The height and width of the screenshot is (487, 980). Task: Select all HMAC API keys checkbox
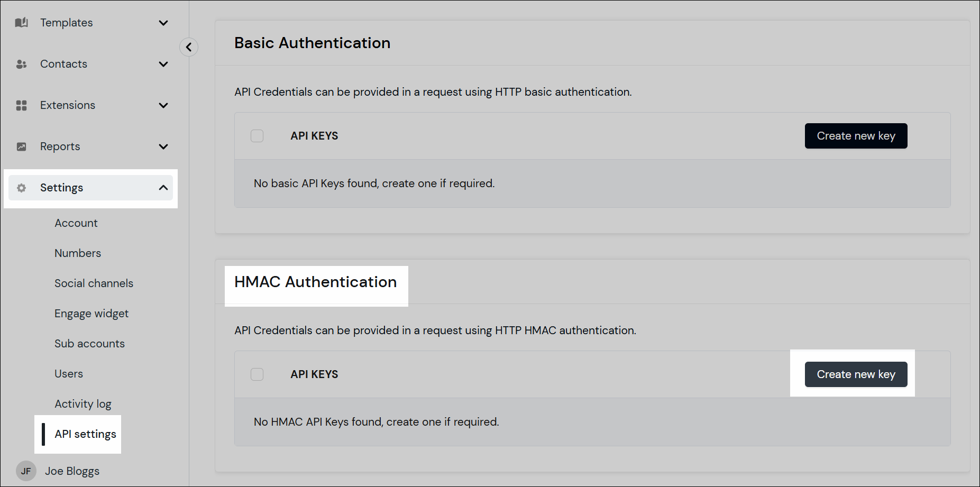pyautogui.click(x=257, y=374)
